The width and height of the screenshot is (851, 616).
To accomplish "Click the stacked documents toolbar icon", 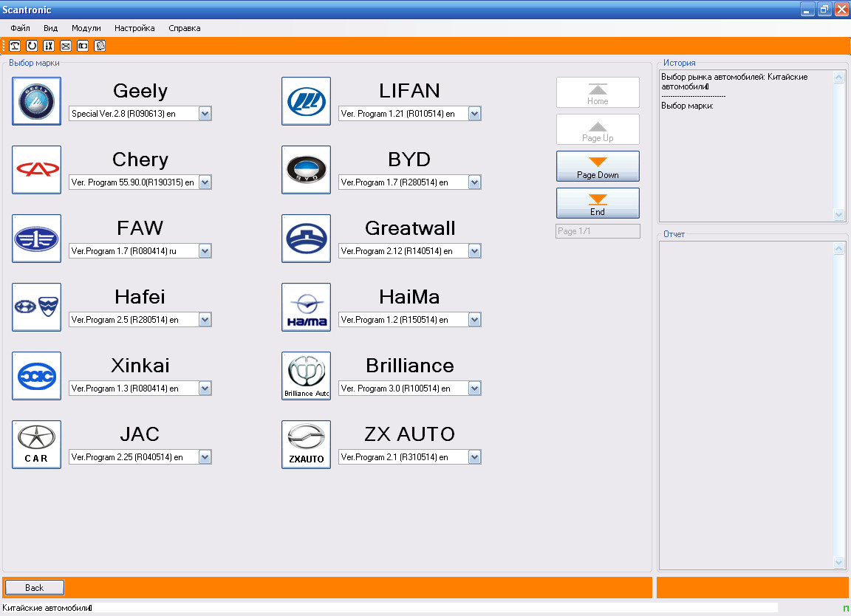I will pos(100,46).
